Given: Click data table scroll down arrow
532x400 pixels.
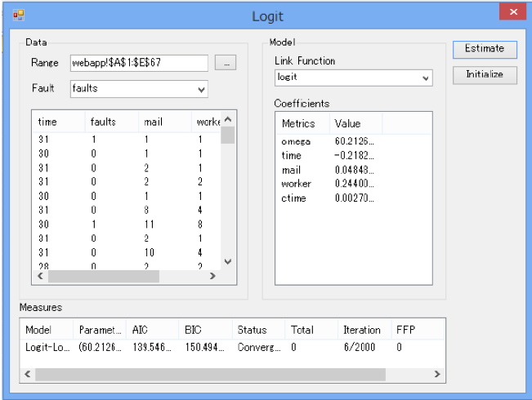Looking at the screenshot, I should [x=228, y=262].
